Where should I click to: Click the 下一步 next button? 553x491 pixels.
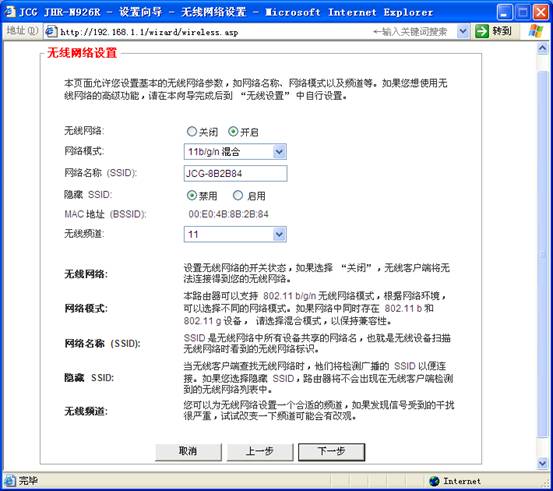[x=331, y=452]
